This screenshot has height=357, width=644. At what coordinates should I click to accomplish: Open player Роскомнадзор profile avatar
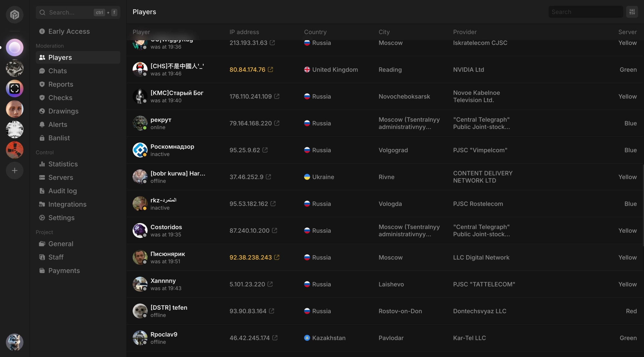click(x=140, y=150)
